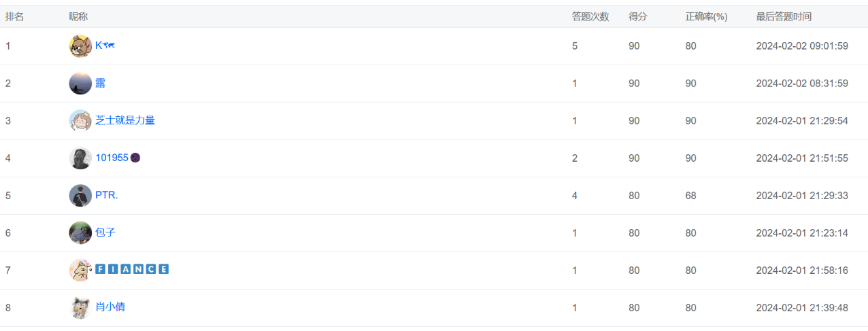Screen dimensions: 868x331
Task: Open the FIANCE nickname link
Action: pyautogui.click(x=132, y=269)
